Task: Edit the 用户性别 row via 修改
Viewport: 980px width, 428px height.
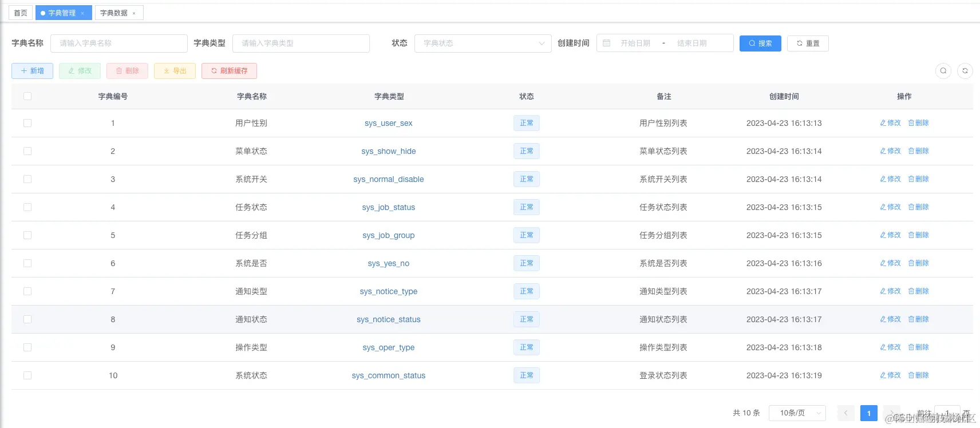Action: coord(890,123)
